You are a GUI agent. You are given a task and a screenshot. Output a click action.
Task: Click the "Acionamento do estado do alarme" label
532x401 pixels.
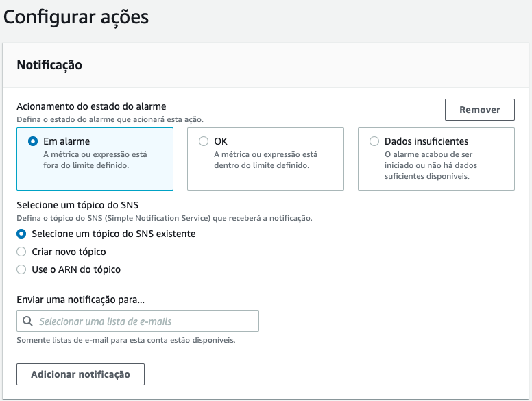[x=91, y=106]
